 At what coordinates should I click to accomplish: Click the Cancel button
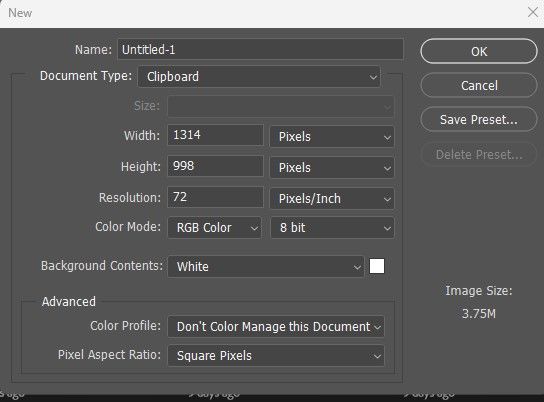479,85
